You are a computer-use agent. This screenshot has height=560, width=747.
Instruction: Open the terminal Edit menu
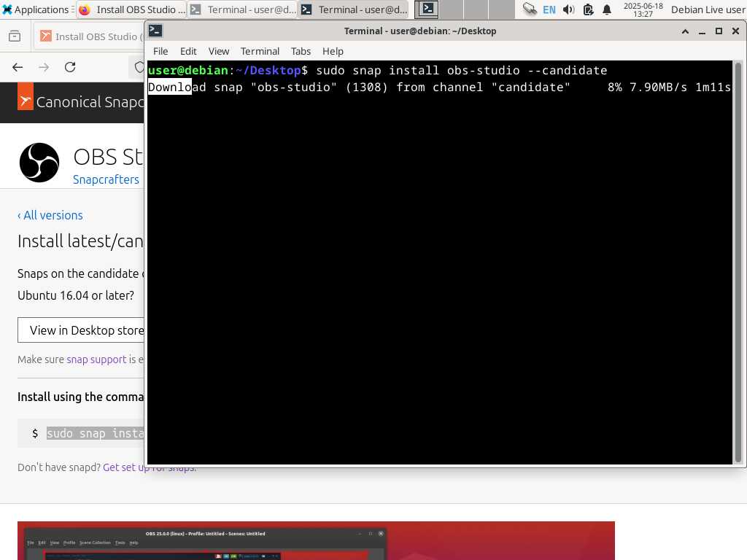(x=188, y=52)
